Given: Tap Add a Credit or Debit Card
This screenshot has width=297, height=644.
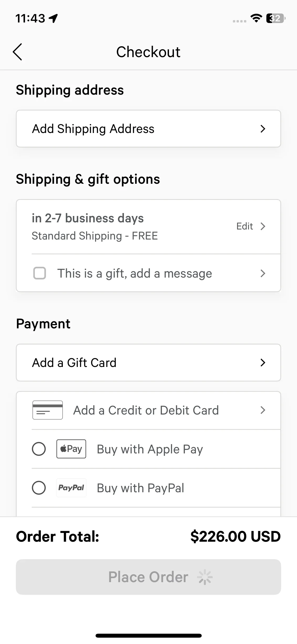Looking at the screenshot, I should click(x=146, y=410).
